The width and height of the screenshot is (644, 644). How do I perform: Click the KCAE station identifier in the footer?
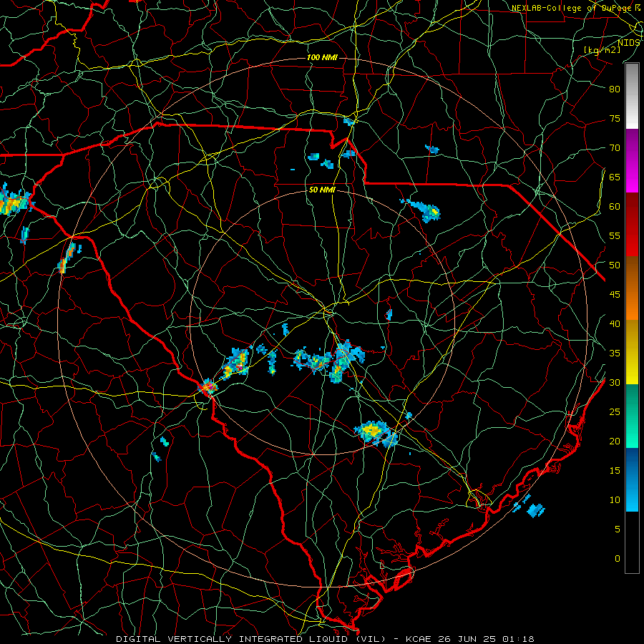click(420, 639)
